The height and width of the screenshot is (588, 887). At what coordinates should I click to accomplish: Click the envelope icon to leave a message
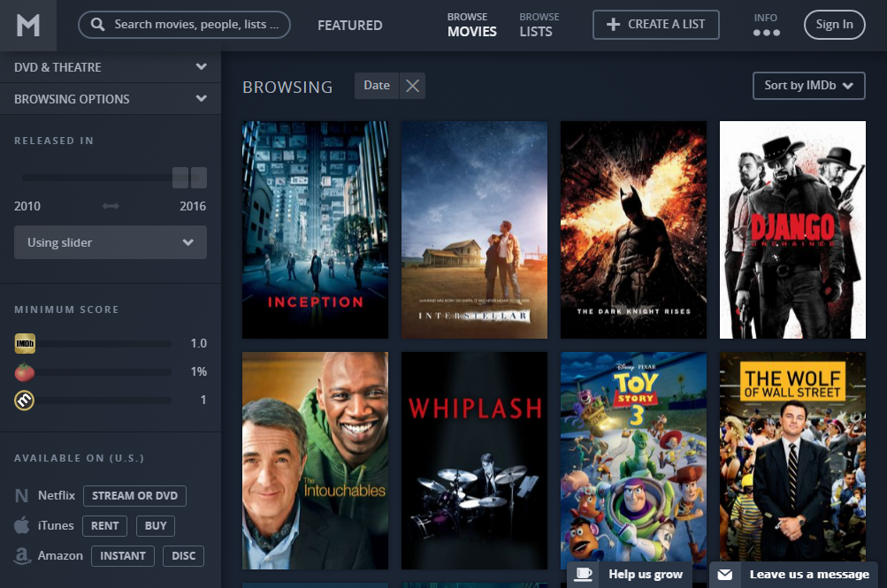725,574
